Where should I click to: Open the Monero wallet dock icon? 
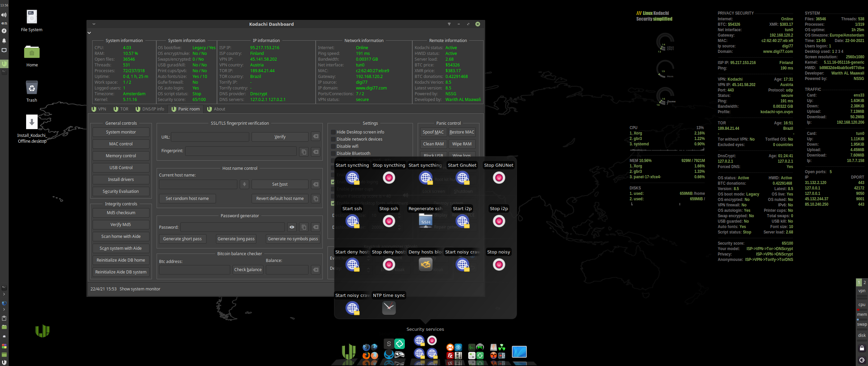coord(450,347)
